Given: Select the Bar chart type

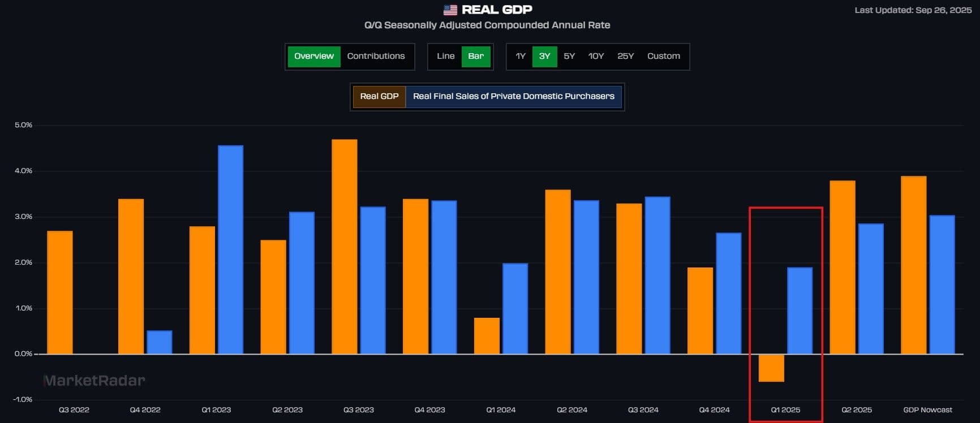Looking at the screenshot, I should tap(476, 57).
